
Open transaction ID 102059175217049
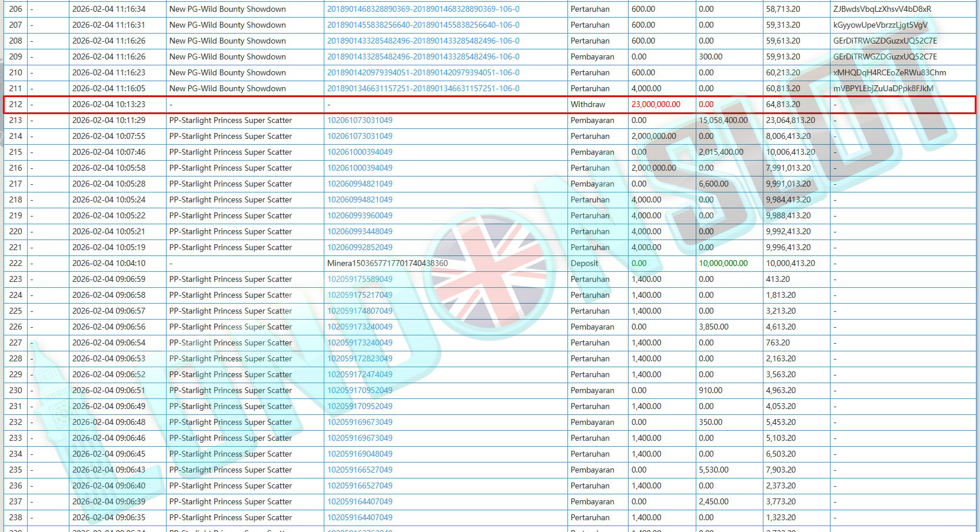tap(360, 295)
